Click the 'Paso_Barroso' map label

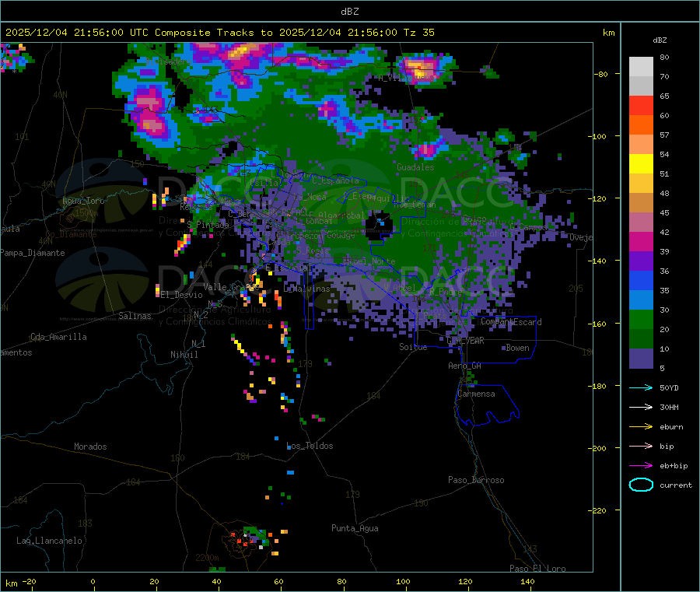476,480
